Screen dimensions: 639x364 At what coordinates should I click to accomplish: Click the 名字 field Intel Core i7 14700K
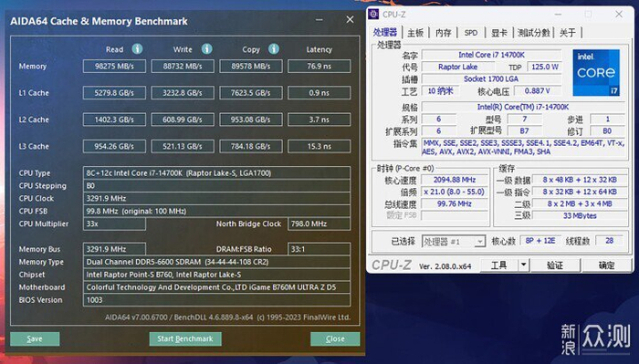491,55
